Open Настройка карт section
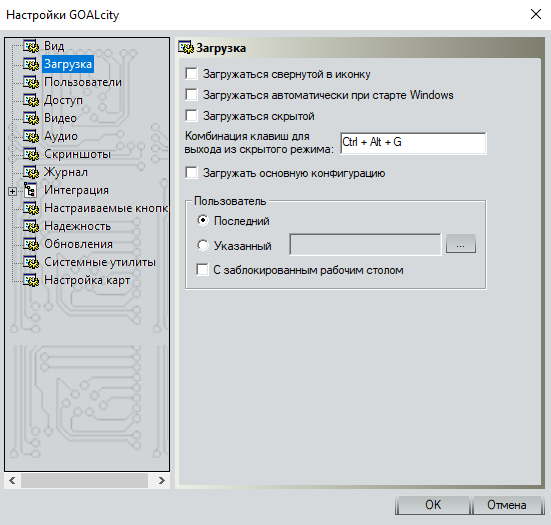 pos(87,280)
